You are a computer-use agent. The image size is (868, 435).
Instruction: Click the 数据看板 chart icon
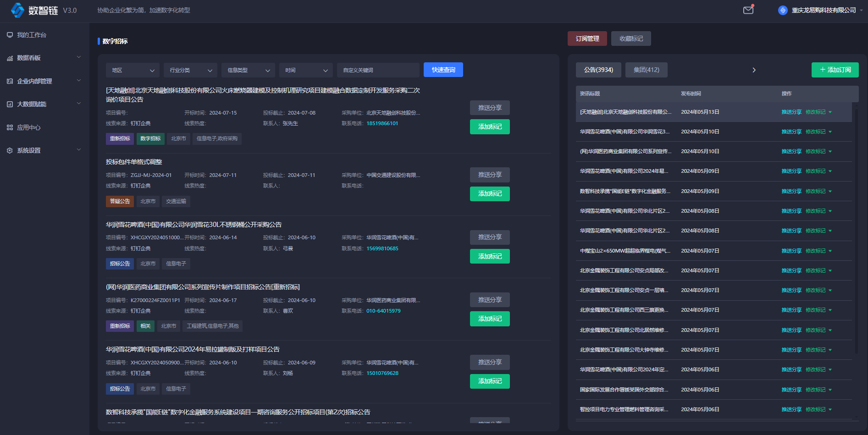[x=10, y=58]
